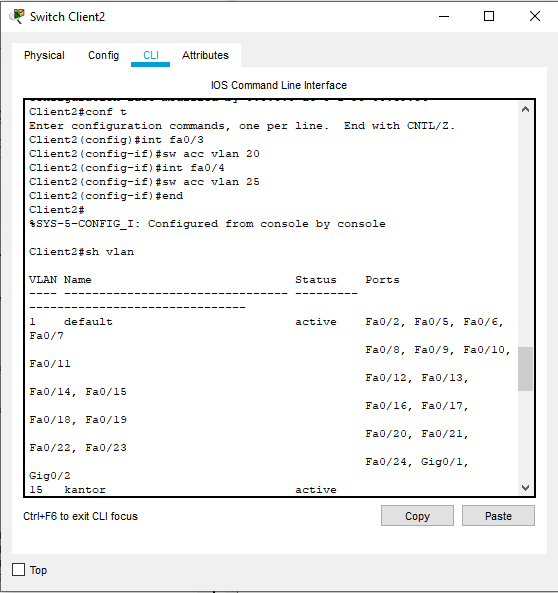Image resolution: width=558 pixels, height=593 pixels.
Task: Select the CLI tab
Action: pyautogui.click(x=151, y=55)
